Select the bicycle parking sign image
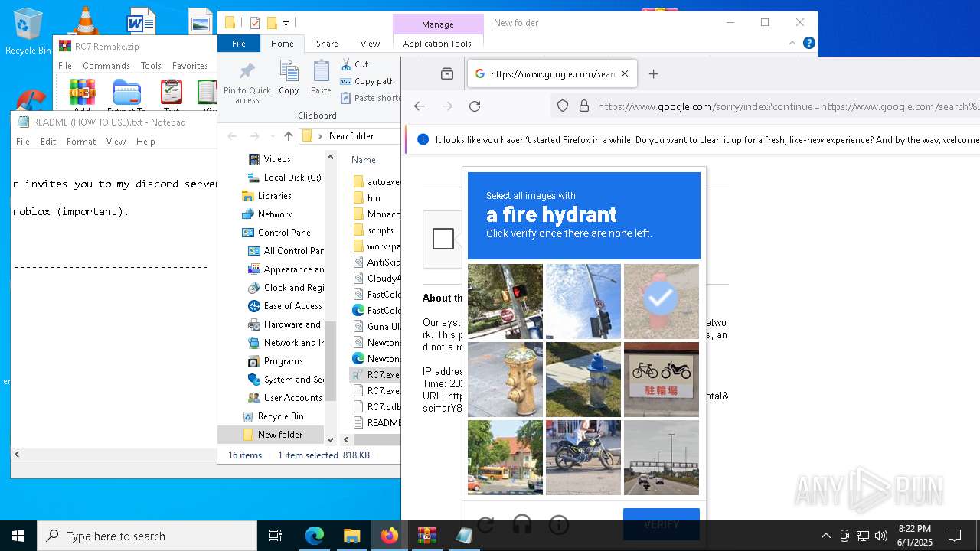Image resolution: width=980 pixels, height=551 pixels. (661, 380)
